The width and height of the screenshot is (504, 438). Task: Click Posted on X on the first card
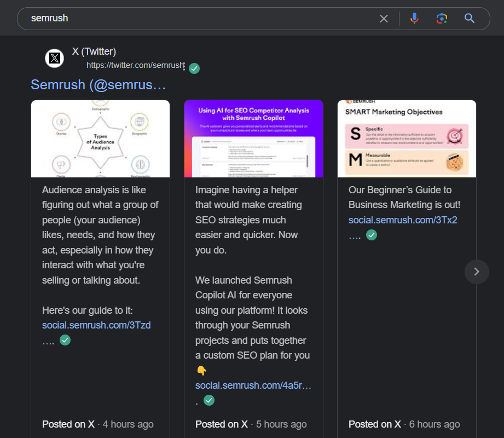coord(68,424)
